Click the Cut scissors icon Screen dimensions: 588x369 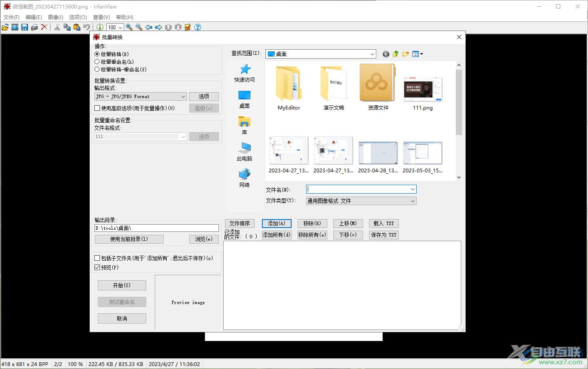pos(57,27)
